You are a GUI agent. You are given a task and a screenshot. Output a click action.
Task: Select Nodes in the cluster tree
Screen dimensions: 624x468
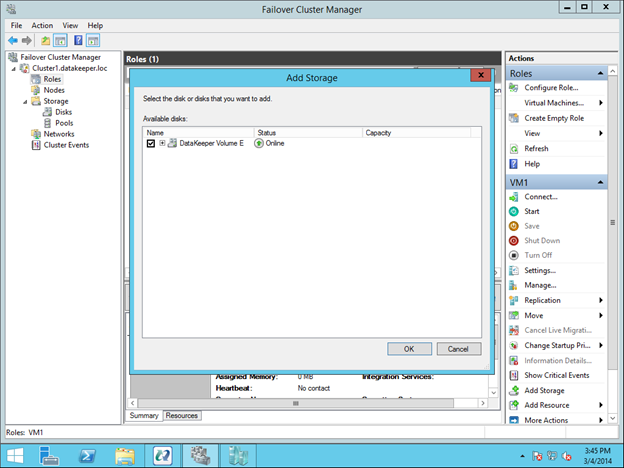(54, 90)
